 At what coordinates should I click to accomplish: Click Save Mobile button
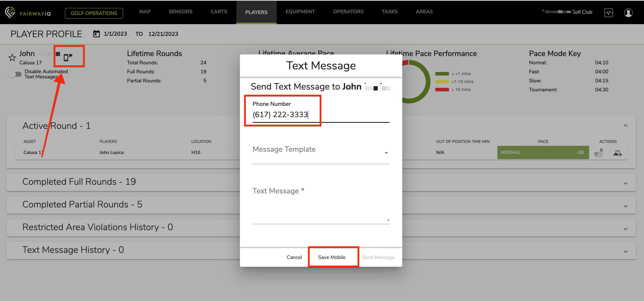pos(332,257)
